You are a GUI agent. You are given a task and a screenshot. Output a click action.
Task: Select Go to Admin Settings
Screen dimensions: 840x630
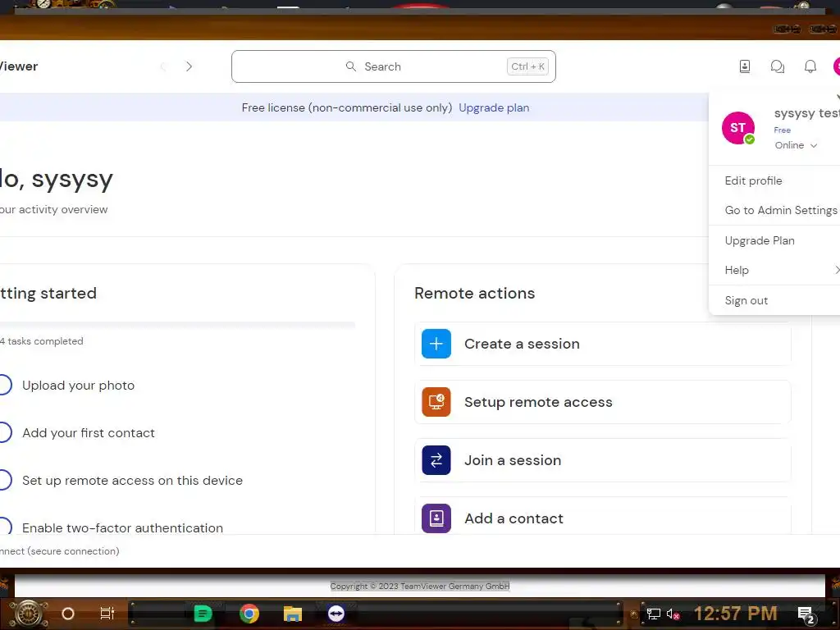pos(781,210)
